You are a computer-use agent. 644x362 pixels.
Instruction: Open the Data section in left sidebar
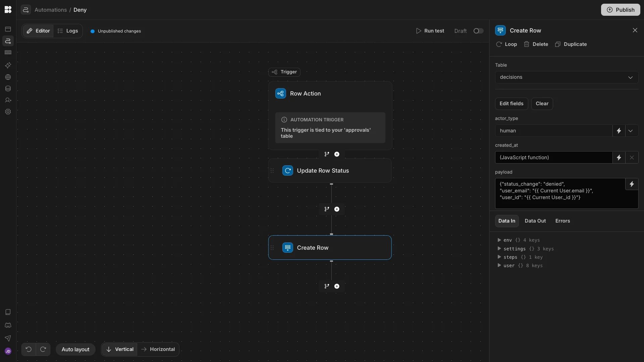tap(8, 89)
